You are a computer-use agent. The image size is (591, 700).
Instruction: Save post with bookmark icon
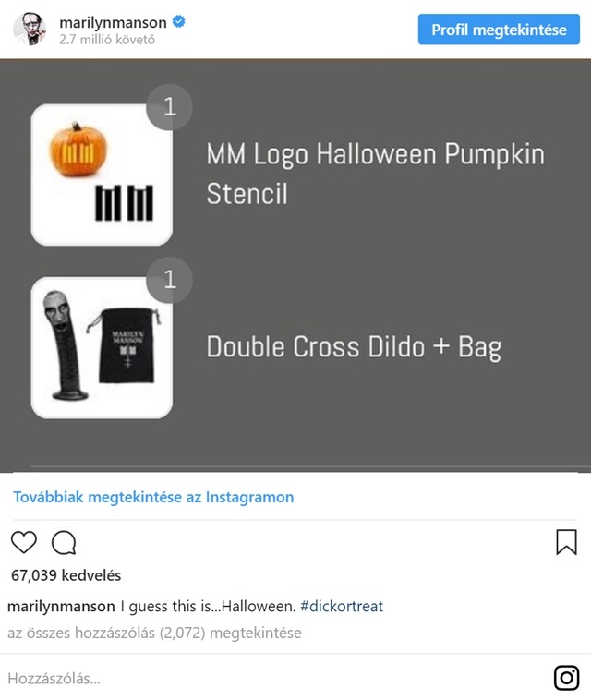(566, 542)
